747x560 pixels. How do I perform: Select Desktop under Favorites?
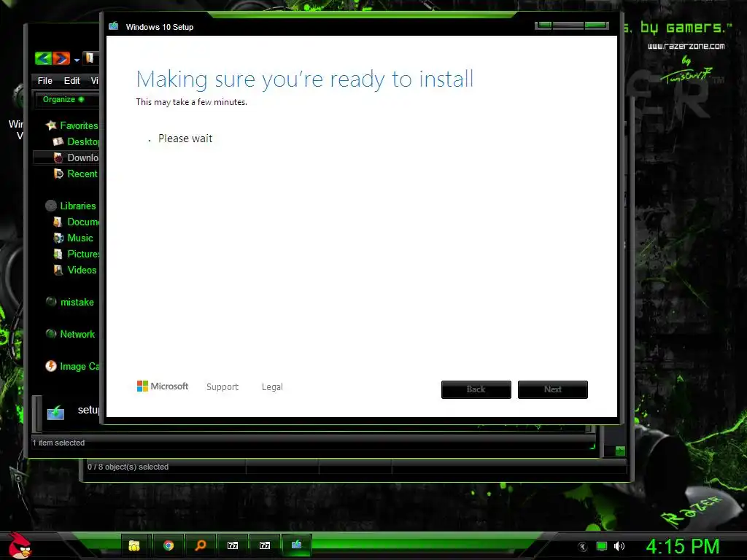83,141
